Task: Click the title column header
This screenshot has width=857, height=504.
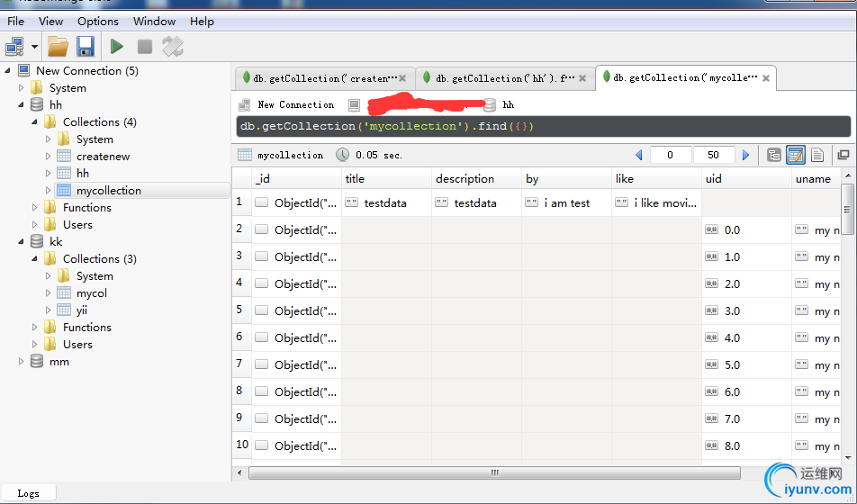Action: [386, 179]
